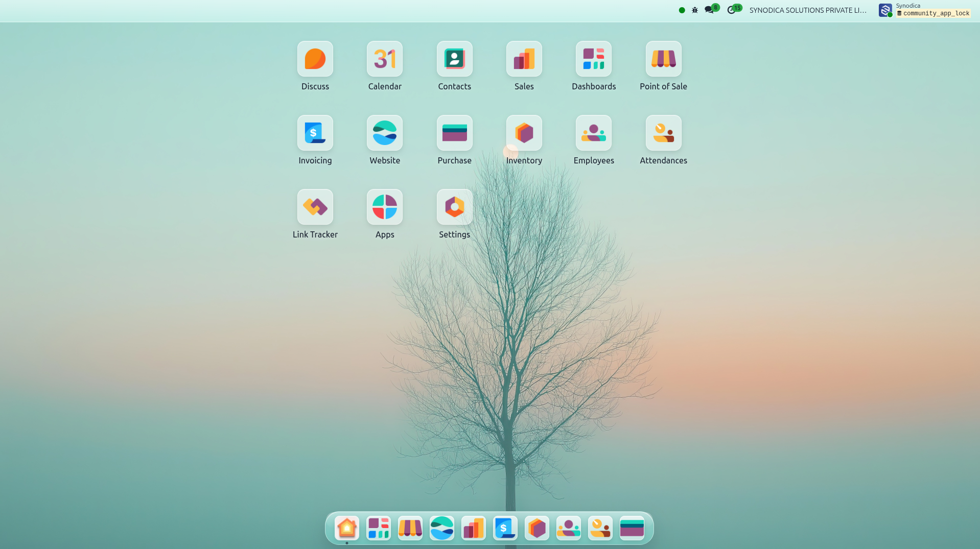Click Dashboards shortcut in the dock
The height and width of the screenshot is (549, 980).
379,528
